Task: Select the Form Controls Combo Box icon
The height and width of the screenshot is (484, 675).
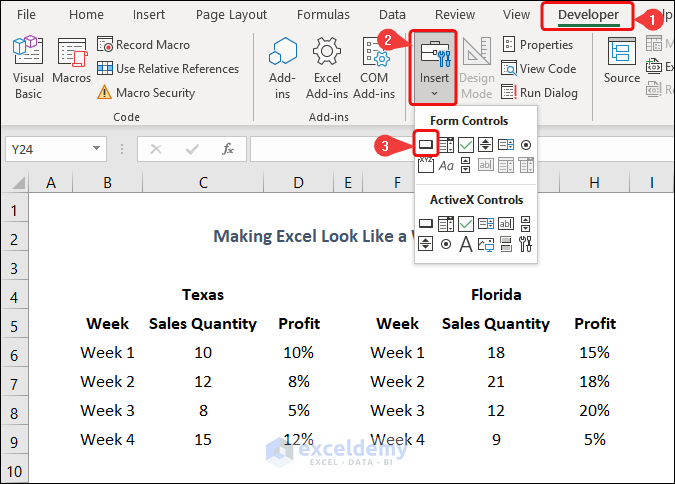Action: [446, 145]
